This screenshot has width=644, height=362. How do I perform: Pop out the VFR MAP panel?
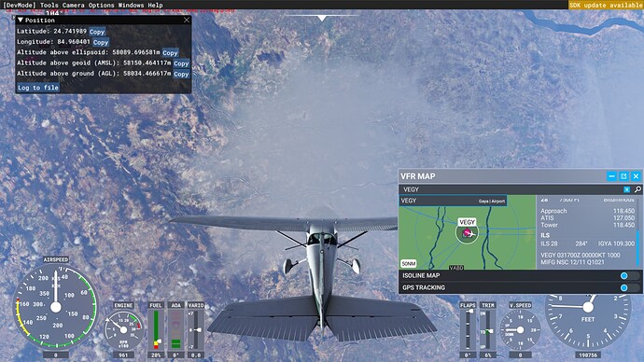623,176
